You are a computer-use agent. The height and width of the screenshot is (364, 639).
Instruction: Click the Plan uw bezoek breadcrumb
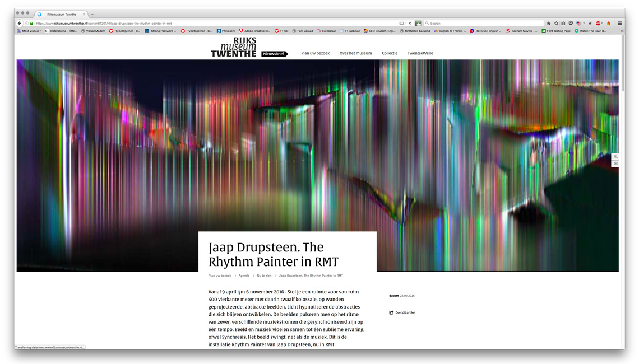pyautogui.click(x=220, y=276)
